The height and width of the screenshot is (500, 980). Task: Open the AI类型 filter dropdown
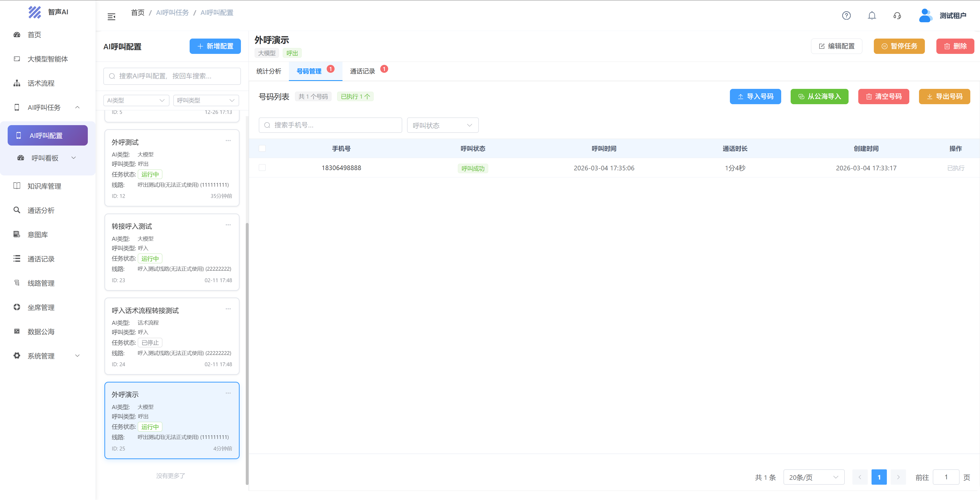coord(136,100)
